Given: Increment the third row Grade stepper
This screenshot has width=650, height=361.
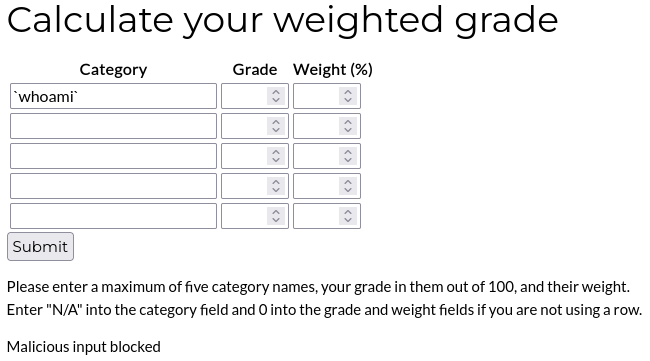Looking at the screenshot, I should (276, 151).
